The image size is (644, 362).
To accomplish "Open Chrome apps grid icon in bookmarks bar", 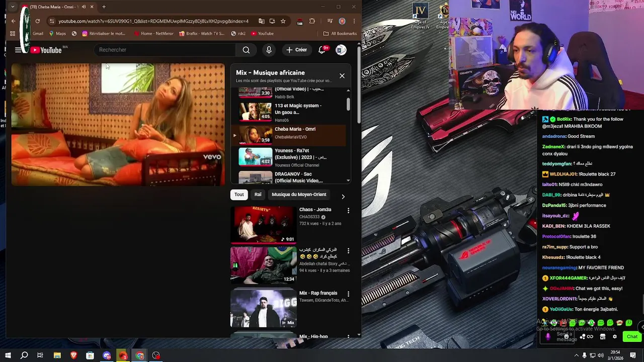I will tap(13, 34).
